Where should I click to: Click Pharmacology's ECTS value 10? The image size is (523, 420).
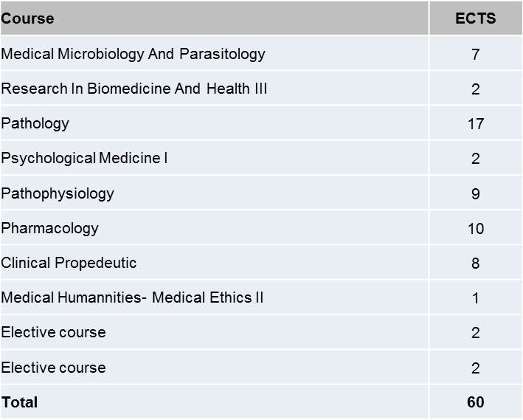[475, 228]
